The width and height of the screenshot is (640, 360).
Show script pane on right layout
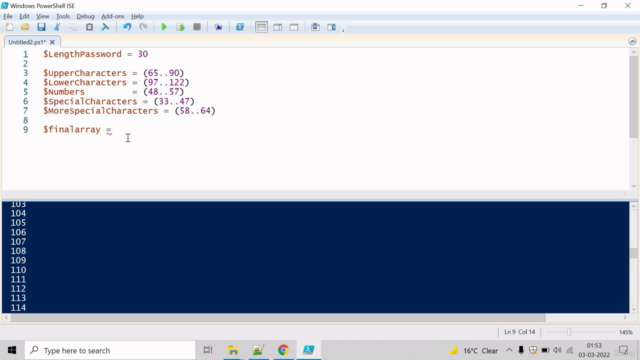tap(278, 27)
